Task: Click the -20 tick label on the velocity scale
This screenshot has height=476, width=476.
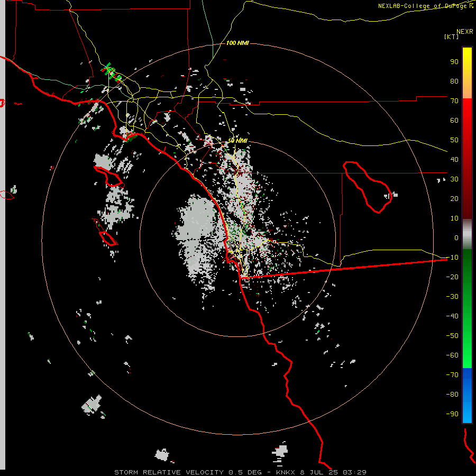Action: 452,277
